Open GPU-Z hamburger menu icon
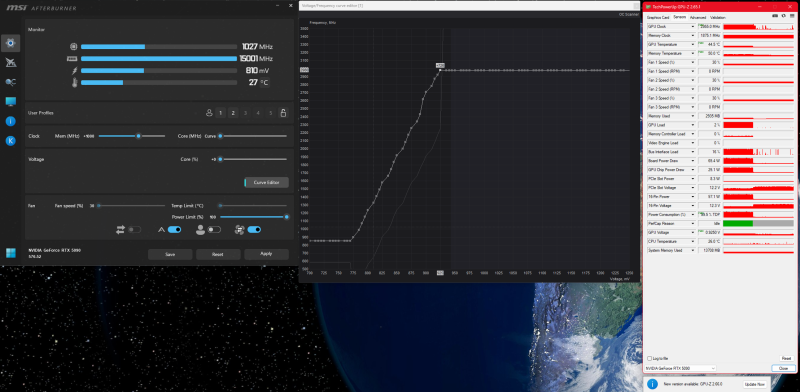 [x=791, y=17]
